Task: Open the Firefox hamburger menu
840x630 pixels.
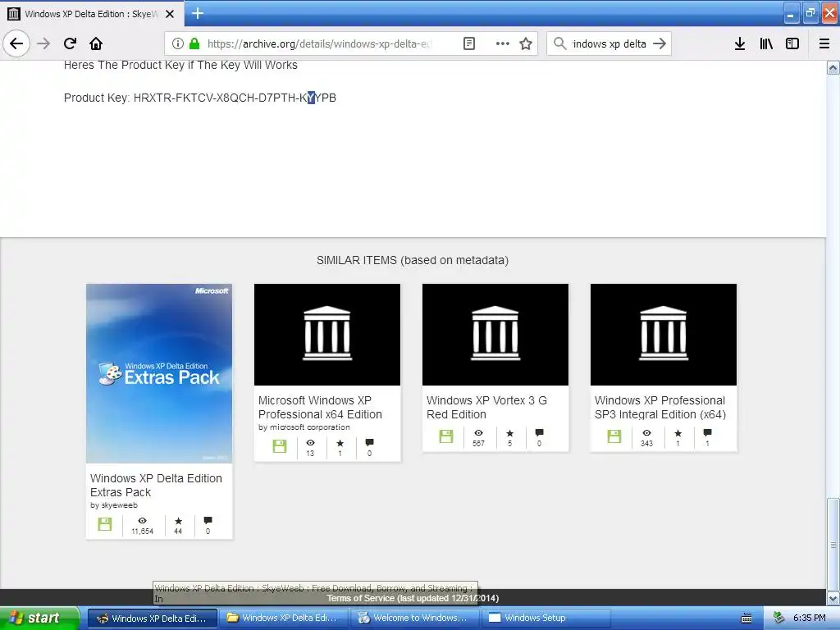Action: click(x=824, y=43)
